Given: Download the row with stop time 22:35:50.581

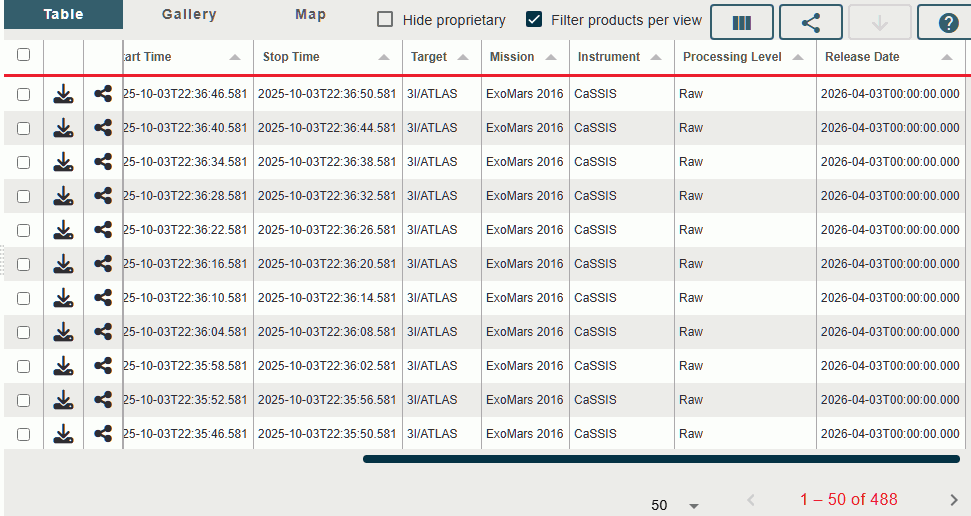Looking at the screenshot, I should (63, 434).
